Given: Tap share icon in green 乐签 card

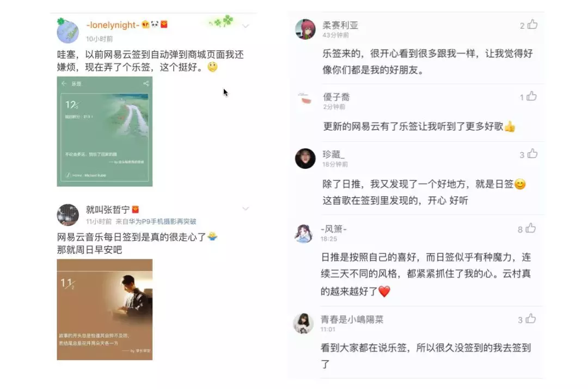Looking at the screenshot, I should [x=146, y=83].
